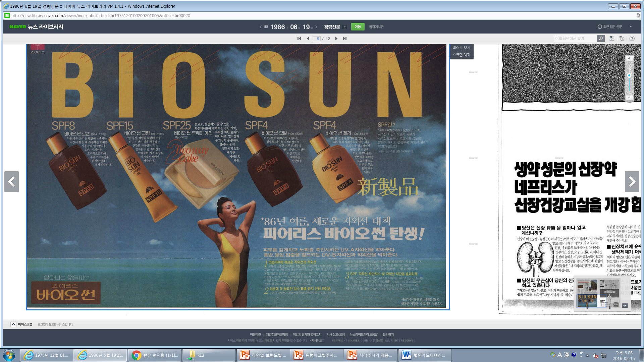The height and width of the screenshot is (362, 644).
Task: Click the search magnifier icon
Action: click(x=601, y=39)
